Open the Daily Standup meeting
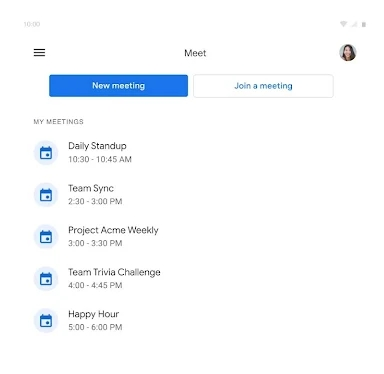 [192, 153]
